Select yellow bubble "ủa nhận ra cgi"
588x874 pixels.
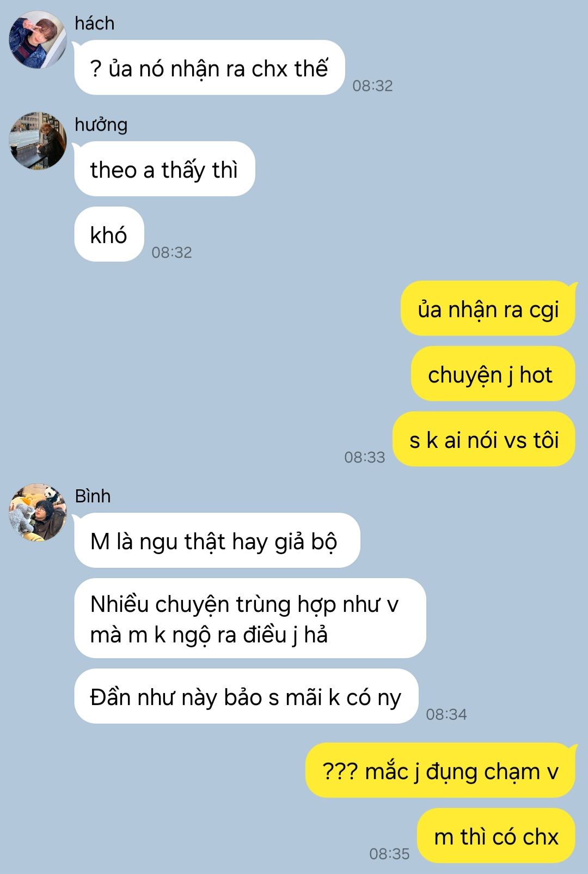488,308
